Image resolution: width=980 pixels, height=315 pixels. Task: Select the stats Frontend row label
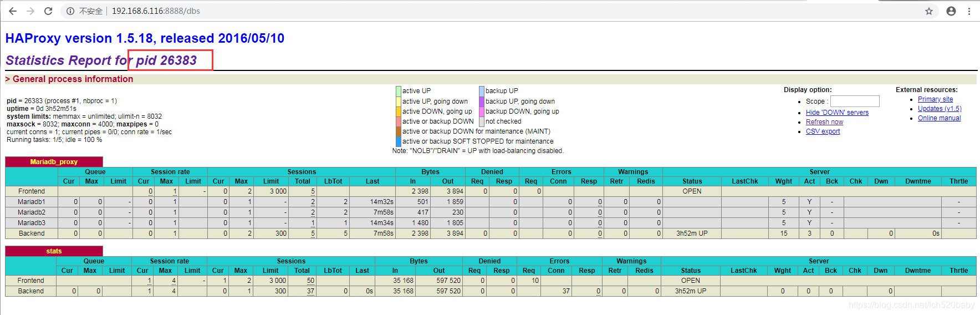tap(30, 281)
